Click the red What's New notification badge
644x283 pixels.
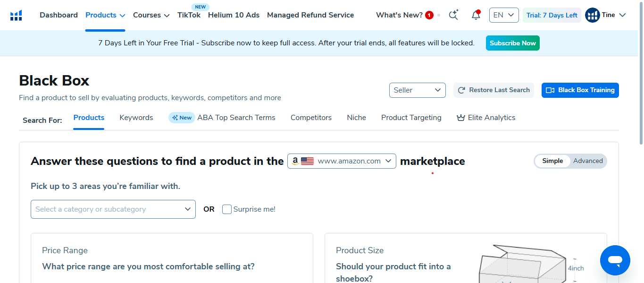tap(429, 15)
